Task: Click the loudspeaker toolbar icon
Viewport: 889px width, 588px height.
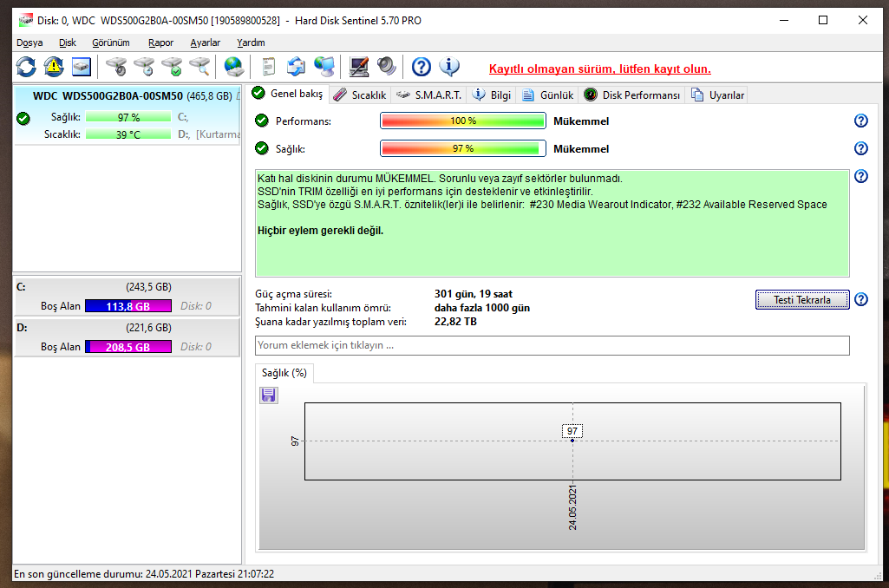Action: pos(387,67)
